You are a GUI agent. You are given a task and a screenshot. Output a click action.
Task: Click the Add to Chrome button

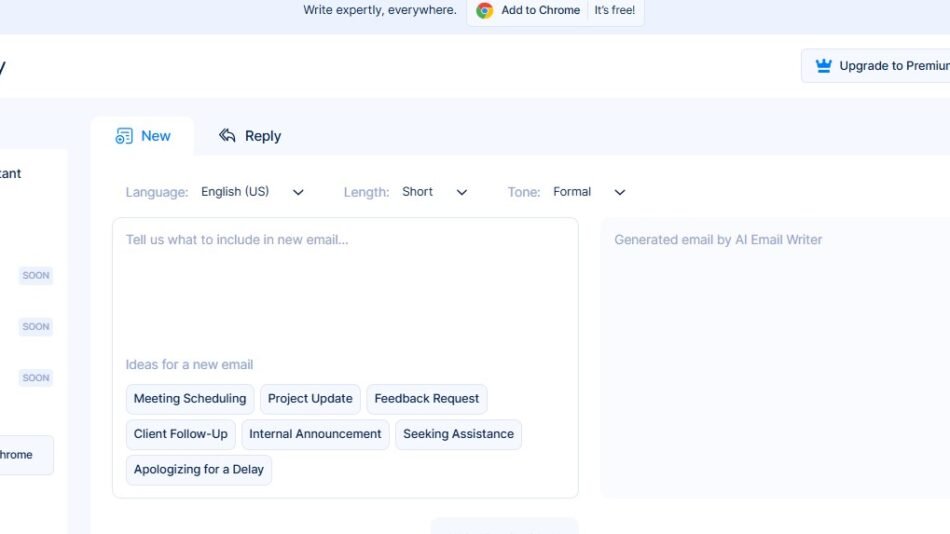555,11
